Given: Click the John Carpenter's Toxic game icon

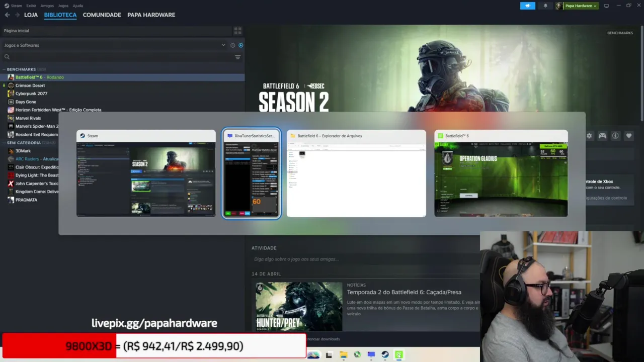Looking at the screenshot, I should tap(11, 184).
